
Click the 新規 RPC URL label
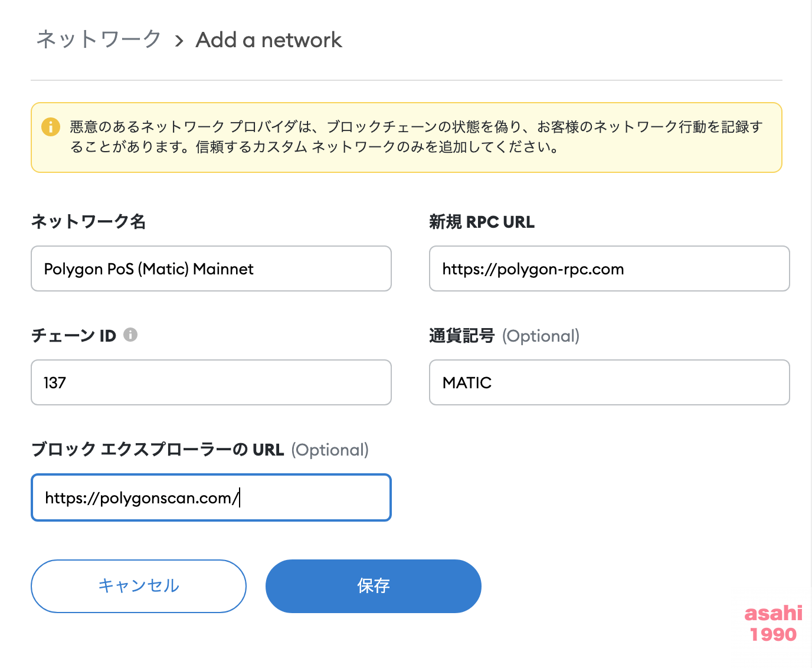(x=482, y=221)
